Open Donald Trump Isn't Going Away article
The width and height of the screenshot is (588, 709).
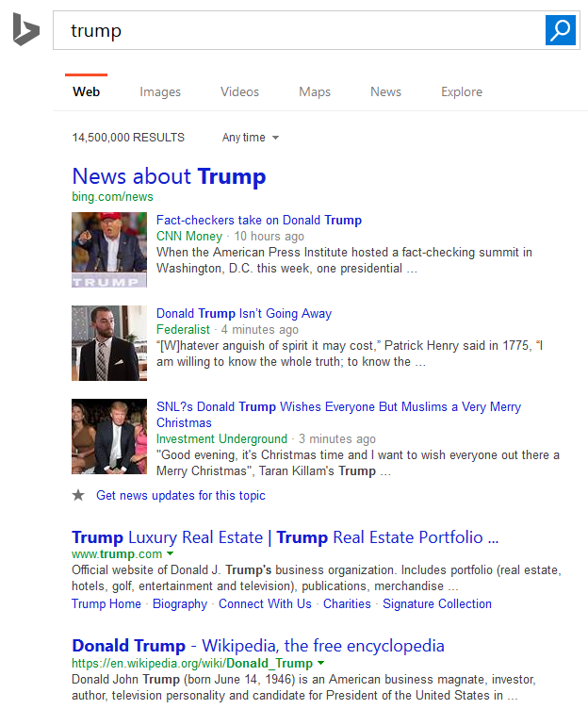point(244,314)
